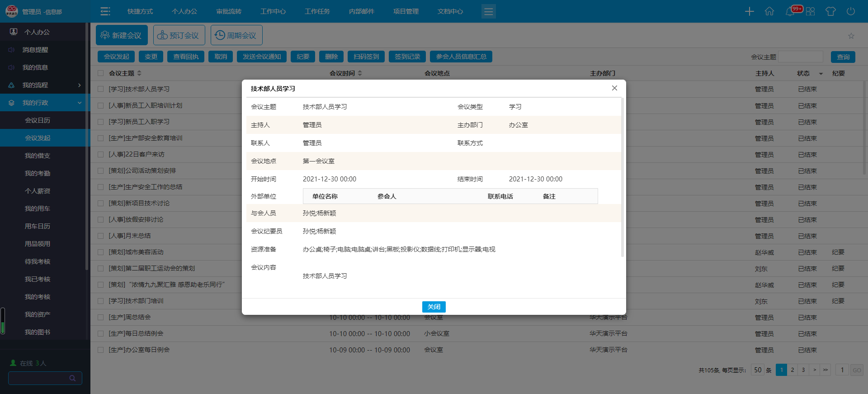This screenshot has height=394, width=868.
Task: Select 会议日历 in the sidebar
Action: [x=38, y=120]
